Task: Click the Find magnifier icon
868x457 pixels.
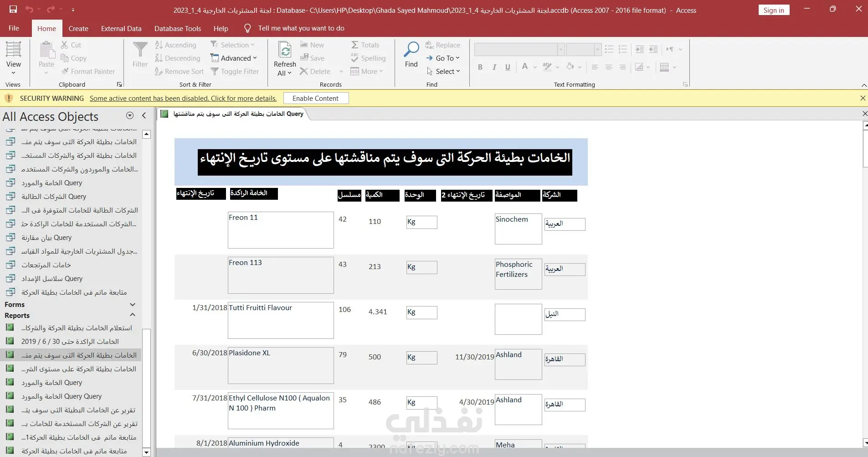Action: (411, 49)
